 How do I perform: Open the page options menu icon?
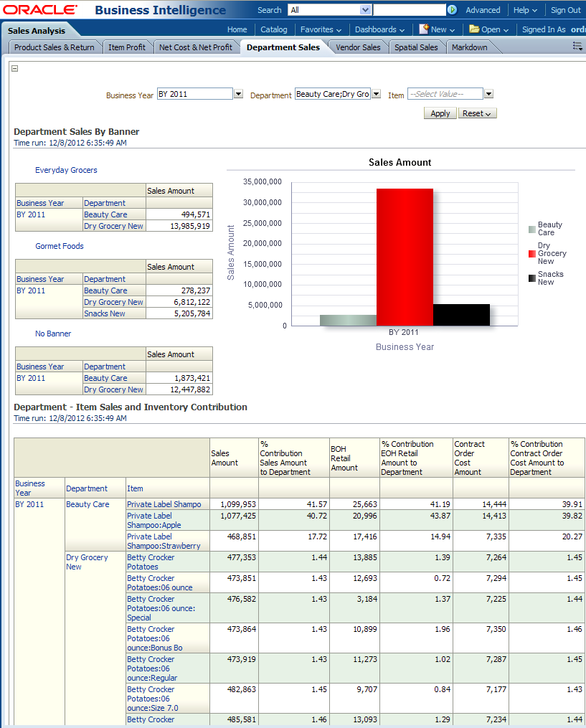point(577,46)
